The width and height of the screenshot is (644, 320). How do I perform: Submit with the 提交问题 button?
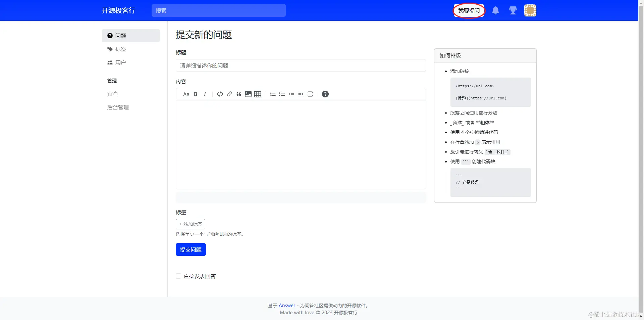click(x=191, y=249)
